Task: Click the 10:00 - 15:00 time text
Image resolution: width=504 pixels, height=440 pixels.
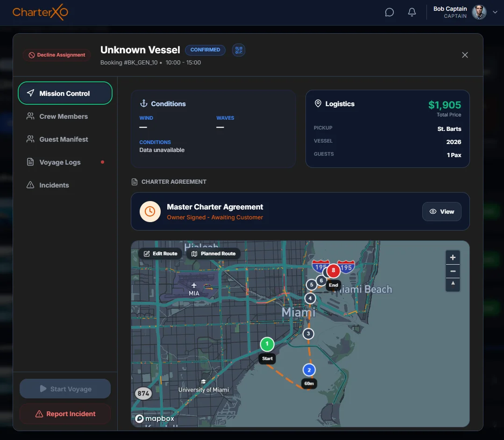Action: point(183,63)
